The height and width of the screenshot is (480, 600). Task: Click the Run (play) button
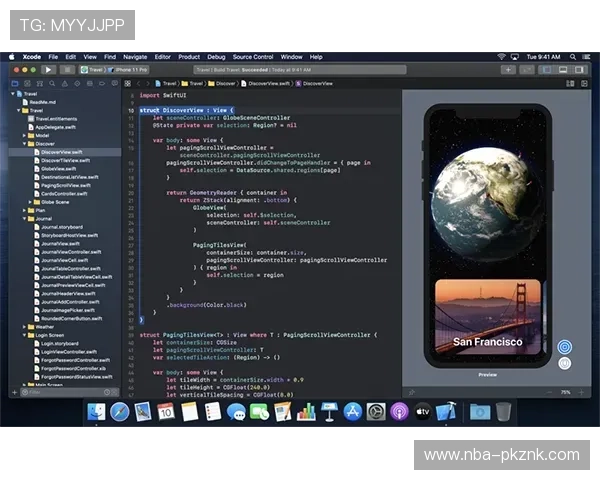coord(48,70)
